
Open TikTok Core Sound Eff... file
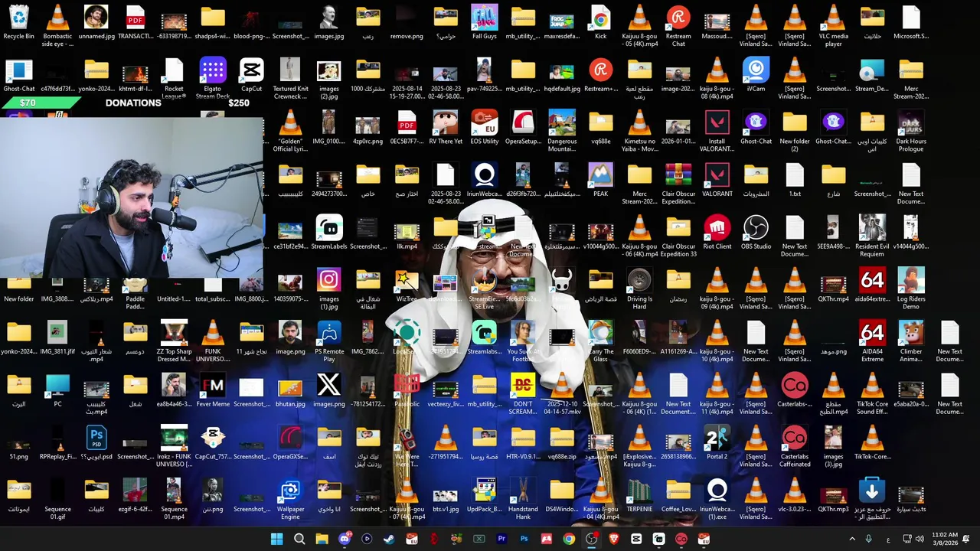pos(871,394)
